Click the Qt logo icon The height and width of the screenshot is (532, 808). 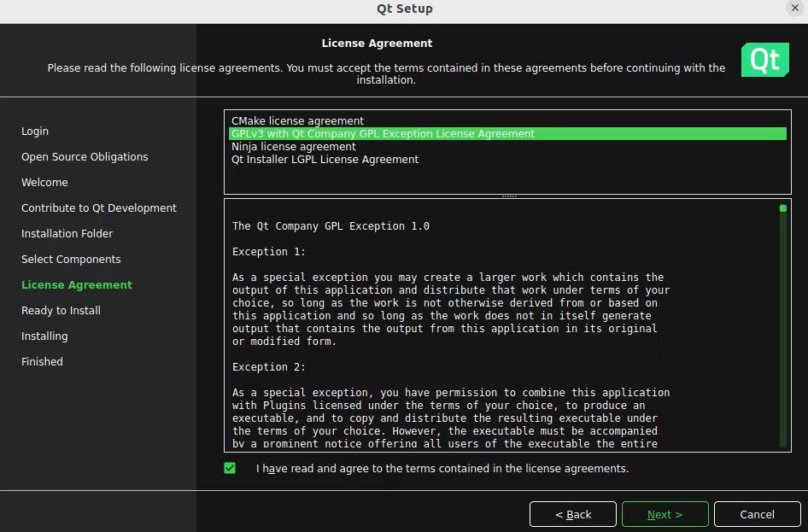point(764,60)
